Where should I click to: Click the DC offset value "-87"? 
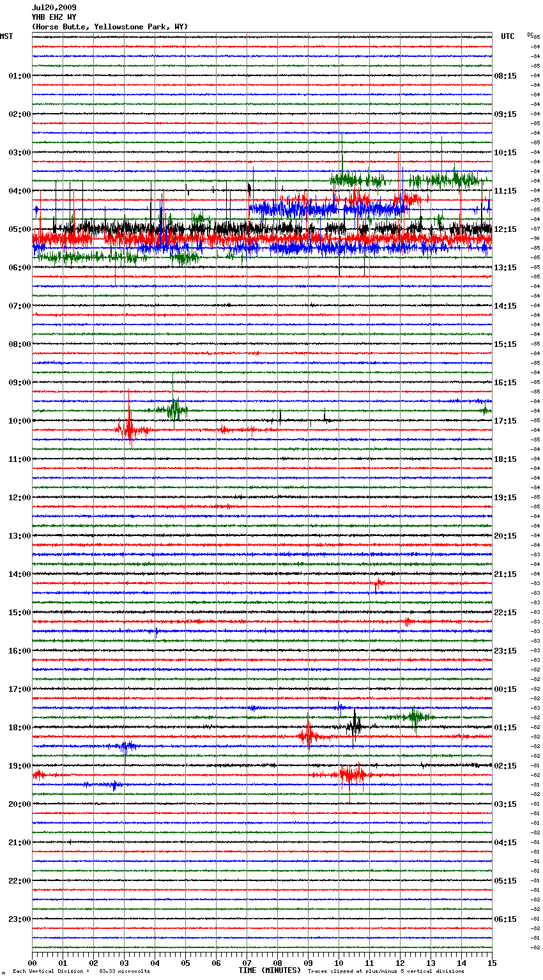point(535,229)
